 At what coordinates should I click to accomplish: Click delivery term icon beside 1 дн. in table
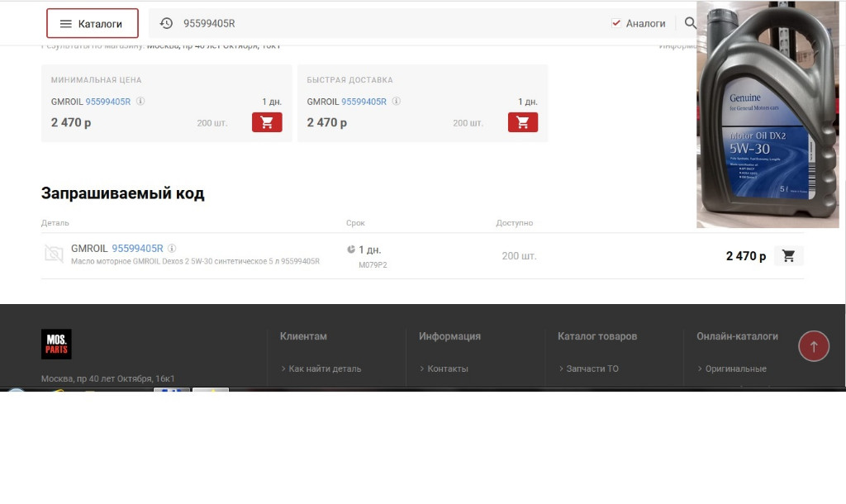pyautogui.click(x=350, y=250)
